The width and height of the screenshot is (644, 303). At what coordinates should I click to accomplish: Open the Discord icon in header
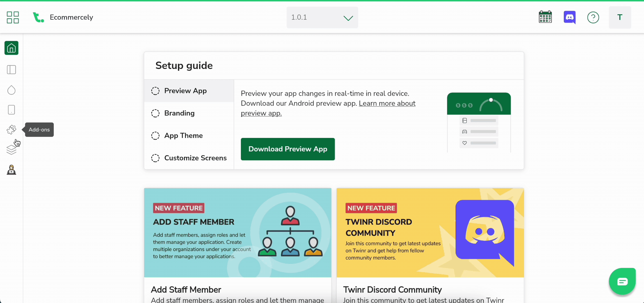coord(569,17)
